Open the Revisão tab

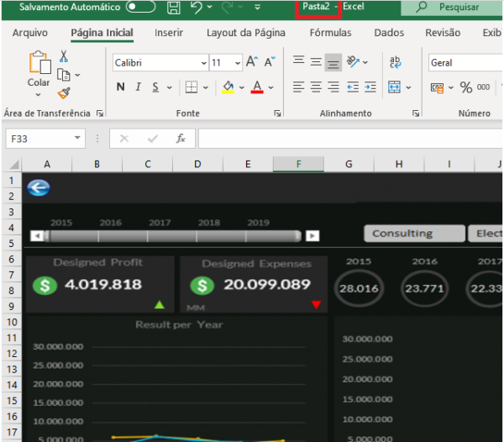(443, 33)
